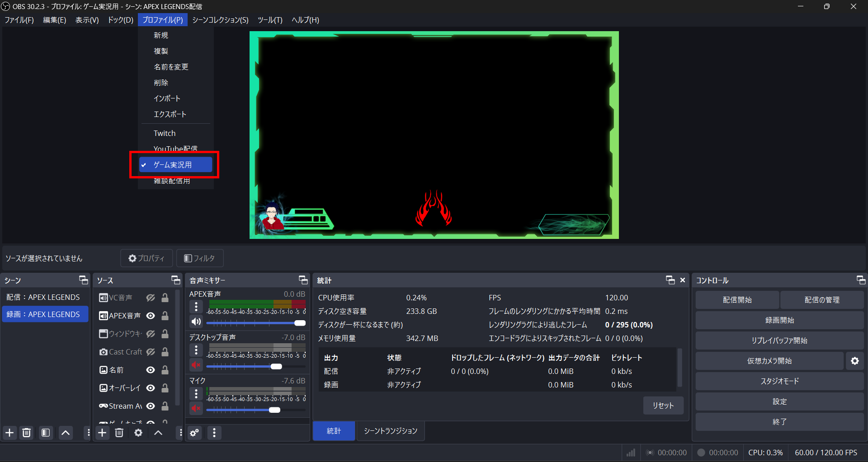
Task: Click the 録画開始 button
Action: click(779, 320)
